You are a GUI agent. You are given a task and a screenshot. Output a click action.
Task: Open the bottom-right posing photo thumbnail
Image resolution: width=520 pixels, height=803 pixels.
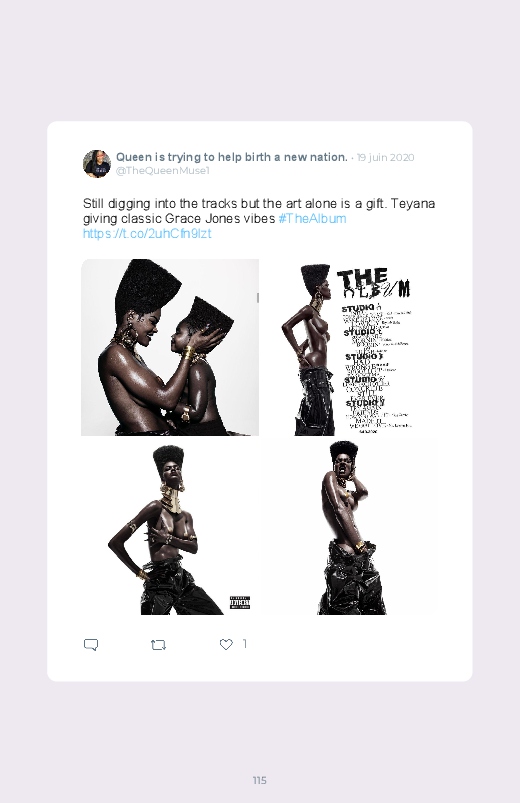coord(349,527)
